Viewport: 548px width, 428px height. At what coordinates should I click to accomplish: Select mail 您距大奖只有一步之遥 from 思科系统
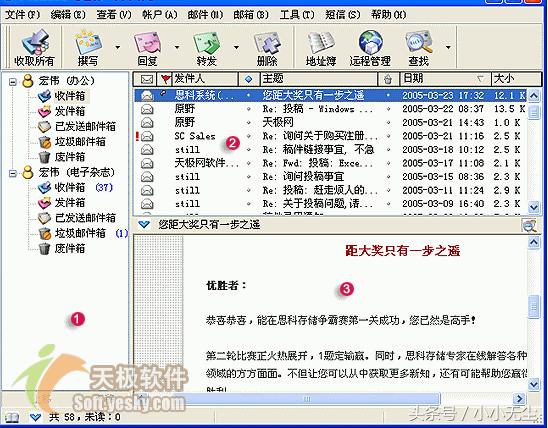(330, 95)
